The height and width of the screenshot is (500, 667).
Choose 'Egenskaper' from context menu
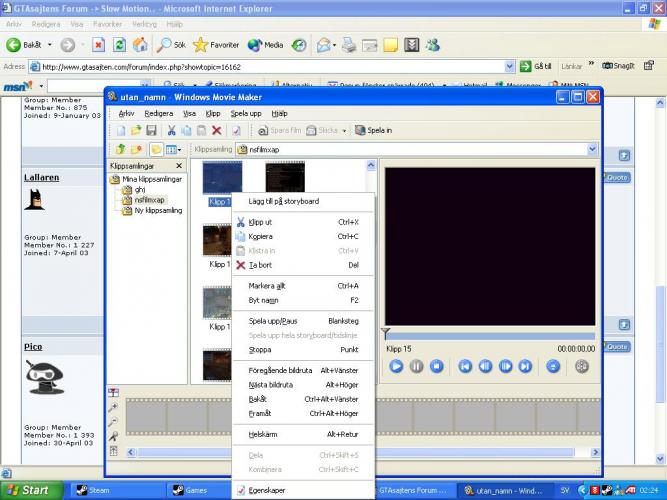tap(267, 490)
